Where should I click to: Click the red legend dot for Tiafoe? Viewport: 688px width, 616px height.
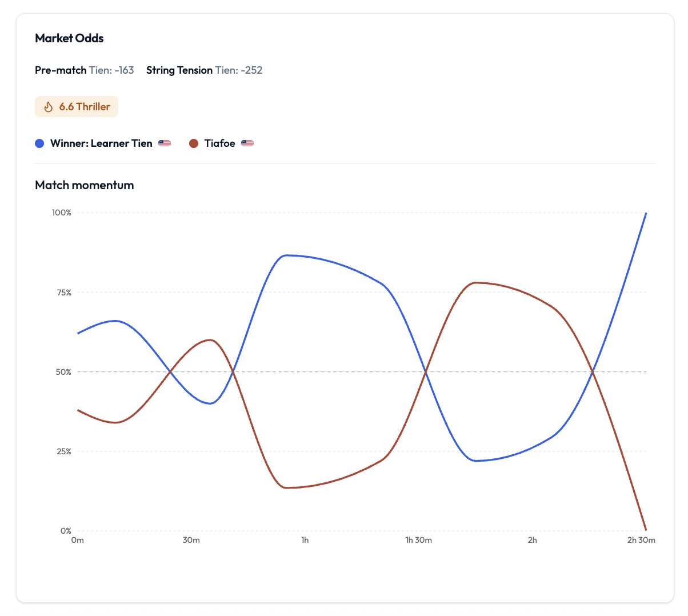[x=194, y=143]
